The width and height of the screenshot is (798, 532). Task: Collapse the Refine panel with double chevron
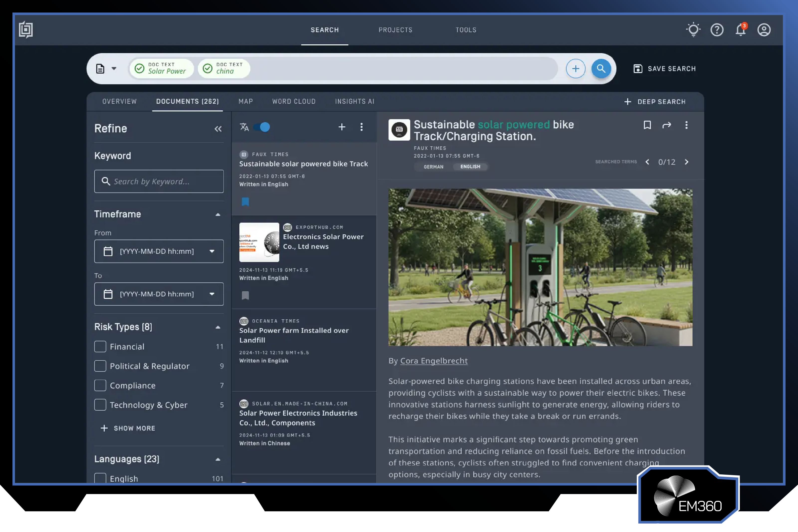[x=218, y=129]
